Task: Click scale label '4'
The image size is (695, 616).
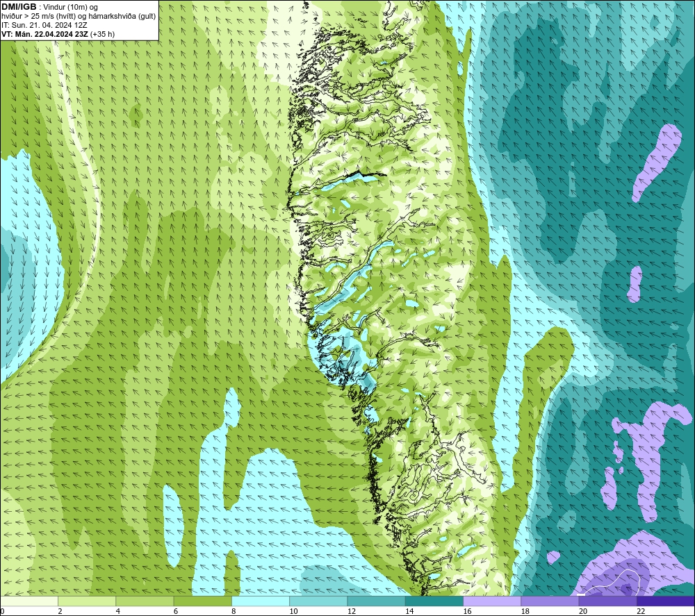Action: 118,611
